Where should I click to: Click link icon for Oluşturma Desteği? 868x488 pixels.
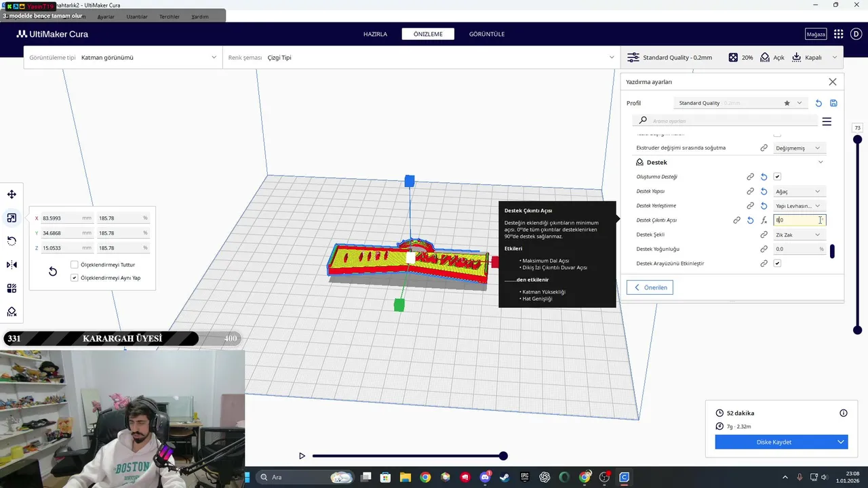click(750, 177)
